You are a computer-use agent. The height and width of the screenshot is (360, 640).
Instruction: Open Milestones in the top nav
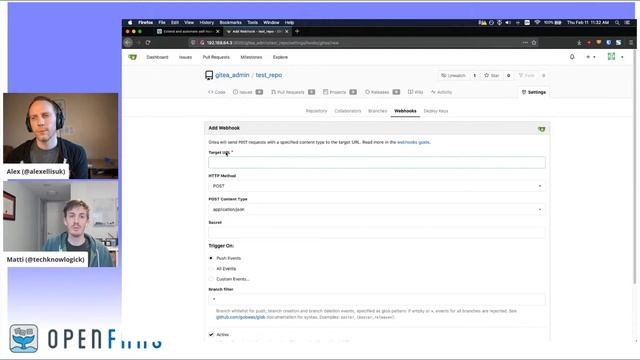(251, 57)
